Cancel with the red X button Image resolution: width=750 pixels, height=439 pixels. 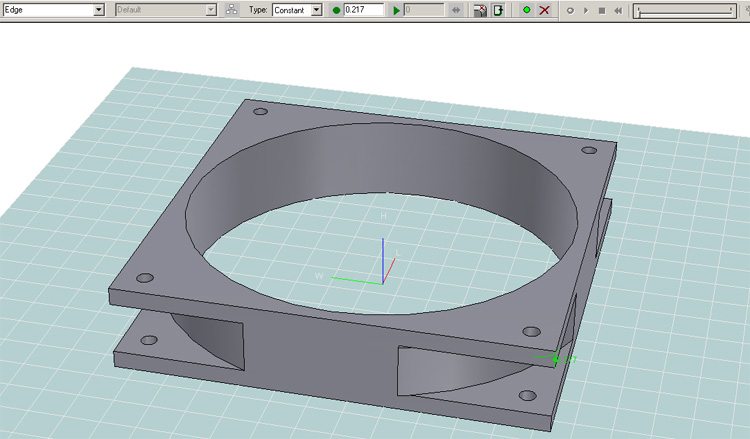point(544,9)
